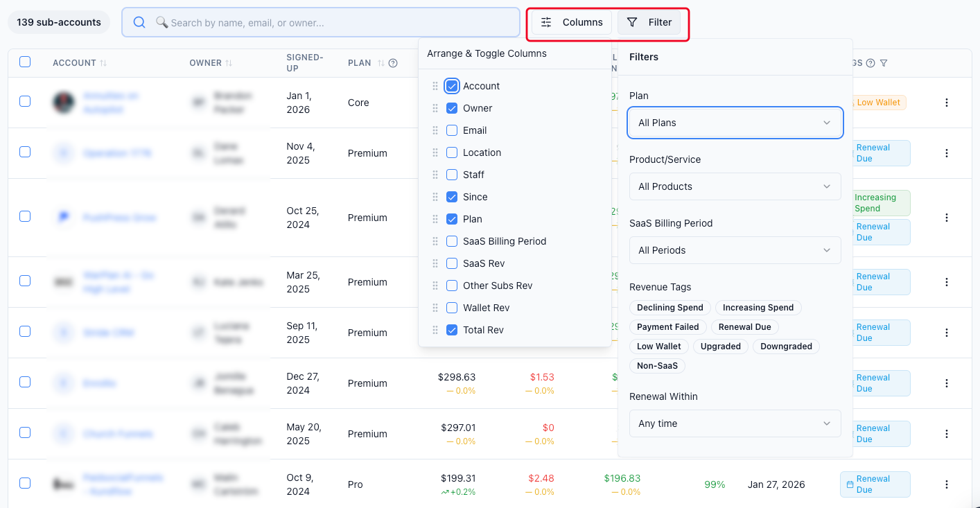Click the search magnifier icon
Screen dimensions: 980x508
click(x=139, y=22)
